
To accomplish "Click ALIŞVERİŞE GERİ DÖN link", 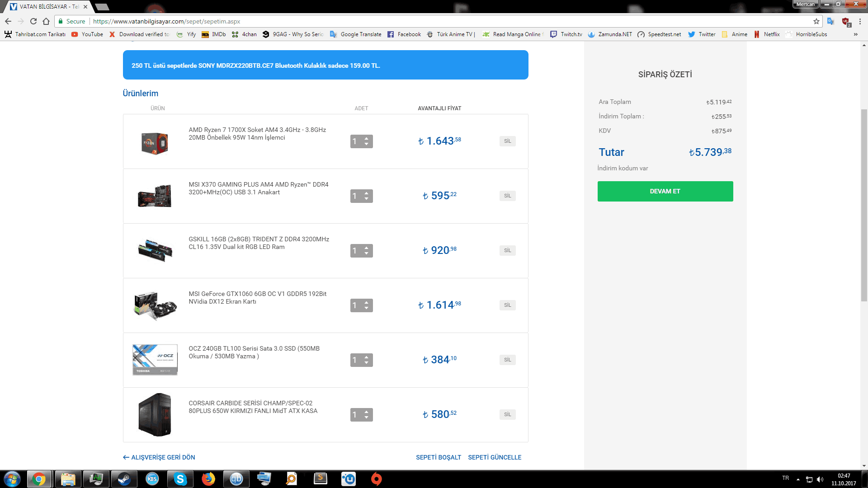I will pyautogui.click(x=159, y=457).
